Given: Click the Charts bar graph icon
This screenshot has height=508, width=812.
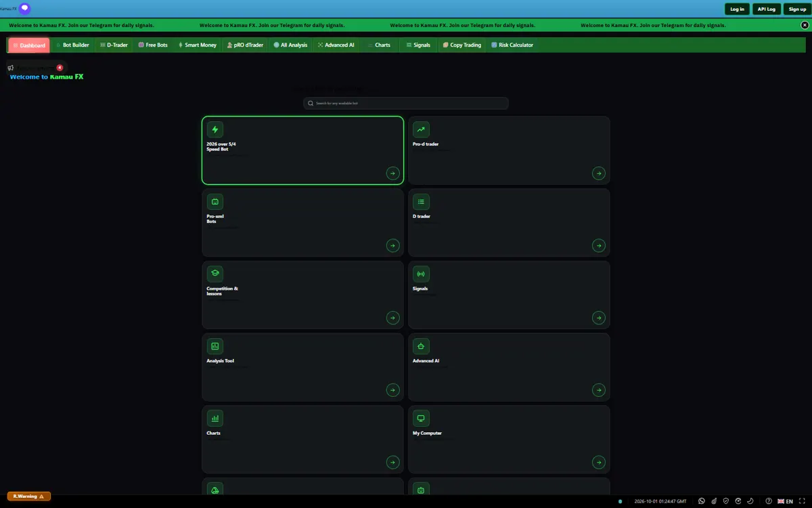Looking at the screenshot, I should (215, 418).
